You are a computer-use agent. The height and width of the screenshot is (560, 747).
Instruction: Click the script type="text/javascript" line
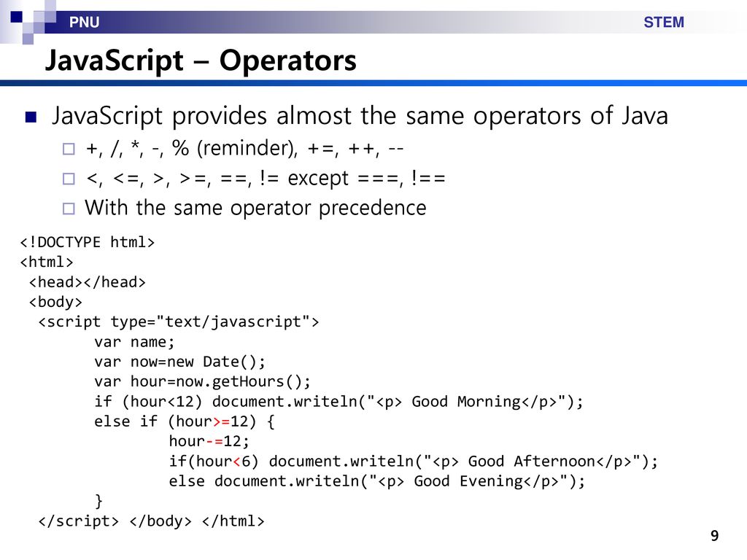179,322
